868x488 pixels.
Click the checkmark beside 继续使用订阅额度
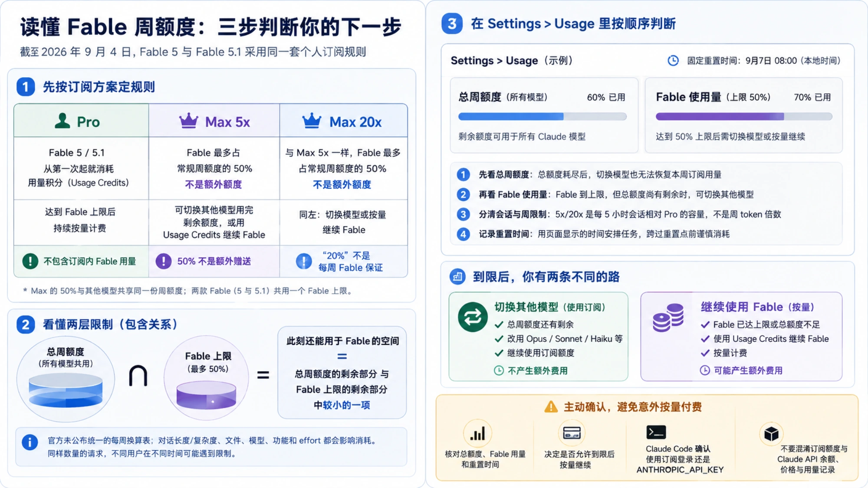point(499,353)
